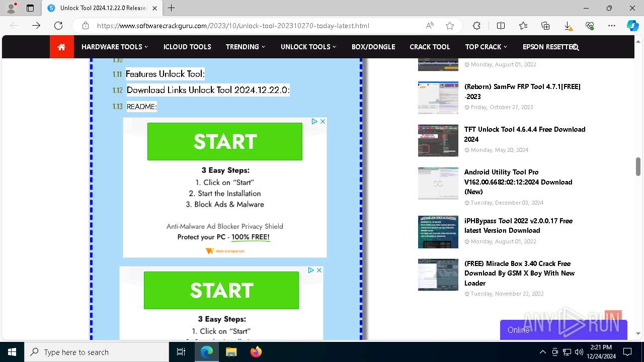This screenshot has width=644, height=362.
Task: Launch Firefox from the taskbar
Action: 256,352
